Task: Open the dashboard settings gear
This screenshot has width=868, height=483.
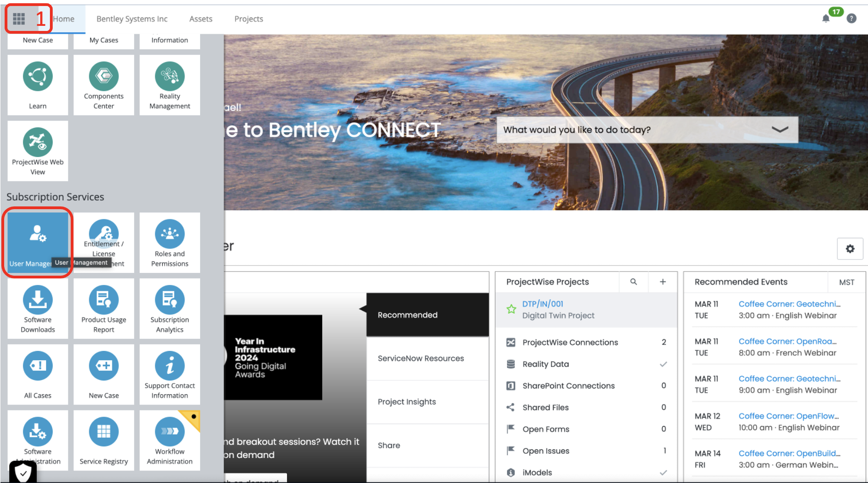Action: click(850, 249)
